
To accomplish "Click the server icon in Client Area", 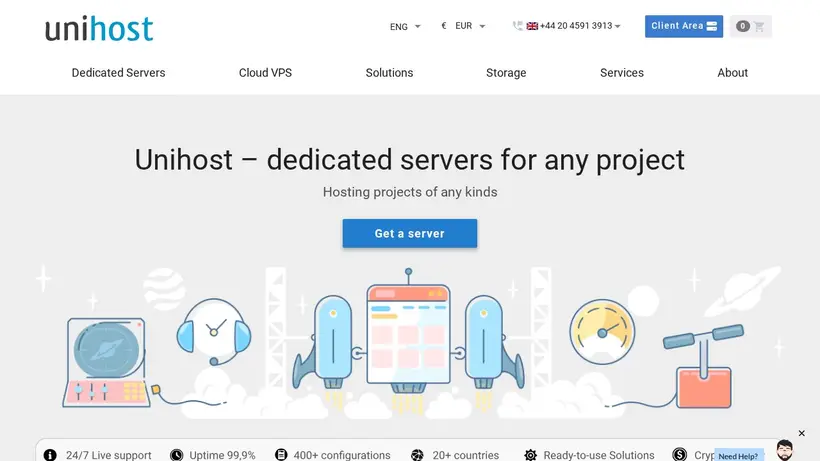I will click(712, 26).
